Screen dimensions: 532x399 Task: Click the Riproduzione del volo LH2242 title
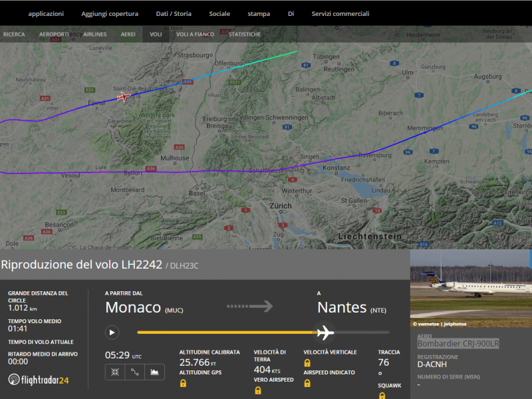click(82, 265)
